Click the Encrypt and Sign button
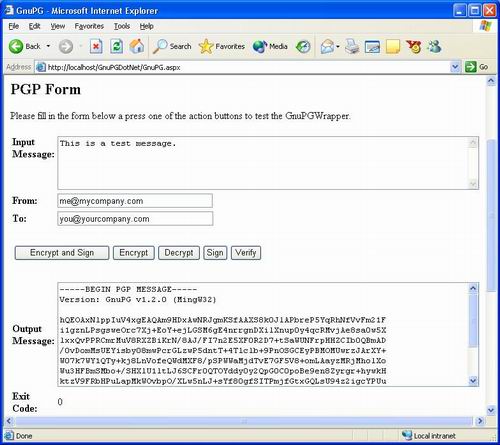Image resolution: width=500 pixels, height=445 pixels. [x=62, y=253]
